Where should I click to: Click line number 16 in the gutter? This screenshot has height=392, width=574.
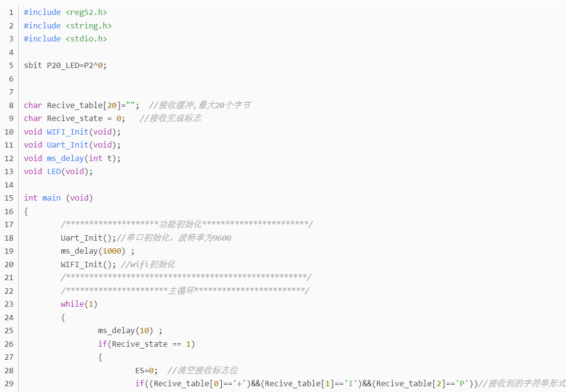tap(9, 211)
